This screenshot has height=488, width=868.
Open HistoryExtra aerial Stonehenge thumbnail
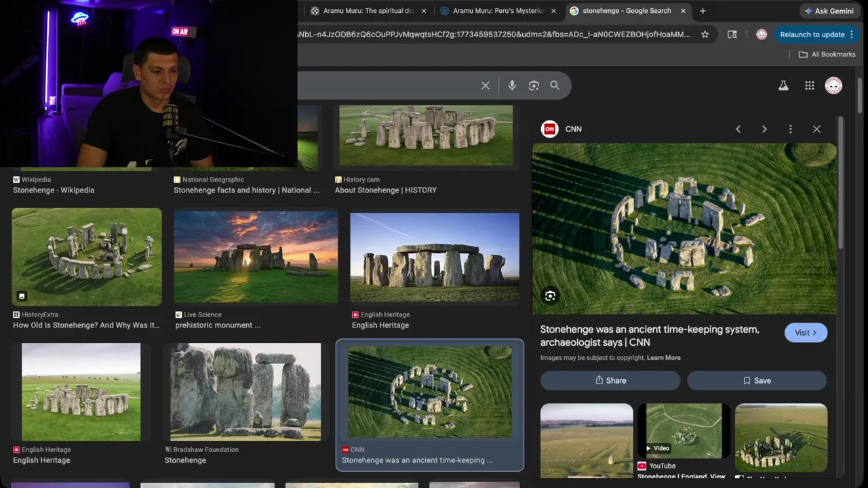[87, 257]
